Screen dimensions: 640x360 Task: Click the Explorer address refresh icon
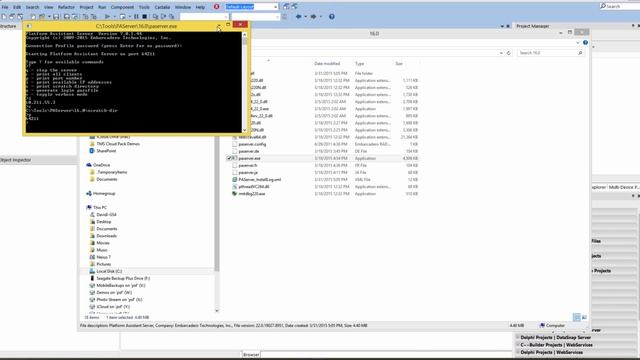tap(509, 53)
